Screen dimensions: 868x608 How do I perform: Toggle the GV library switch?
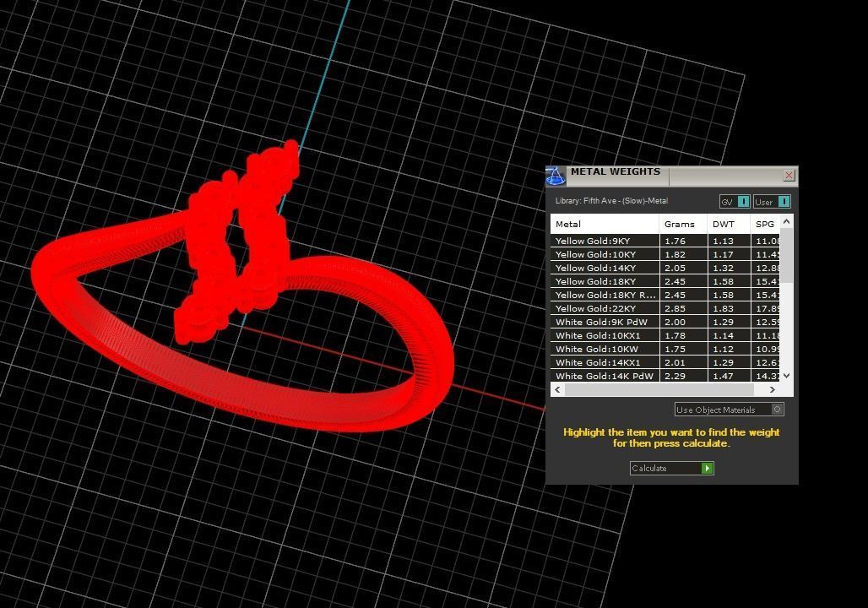735,202
